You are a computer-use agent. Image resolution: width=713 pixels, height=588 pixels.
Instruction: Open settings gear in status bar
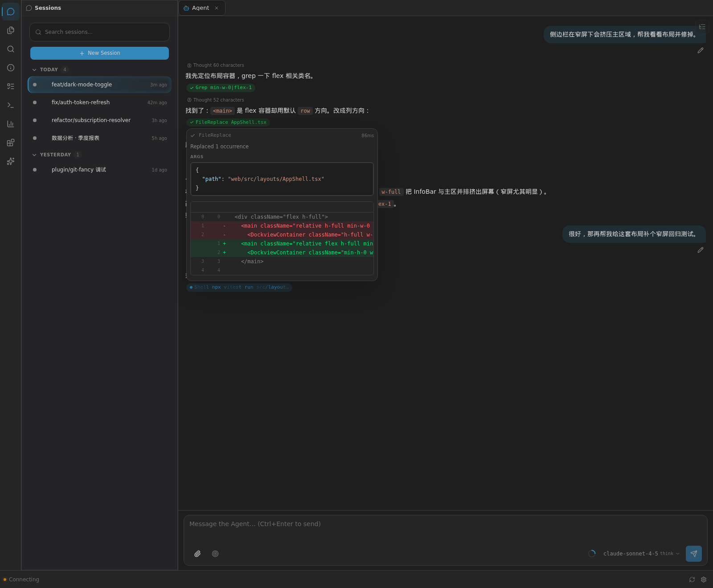coord(704,580)
